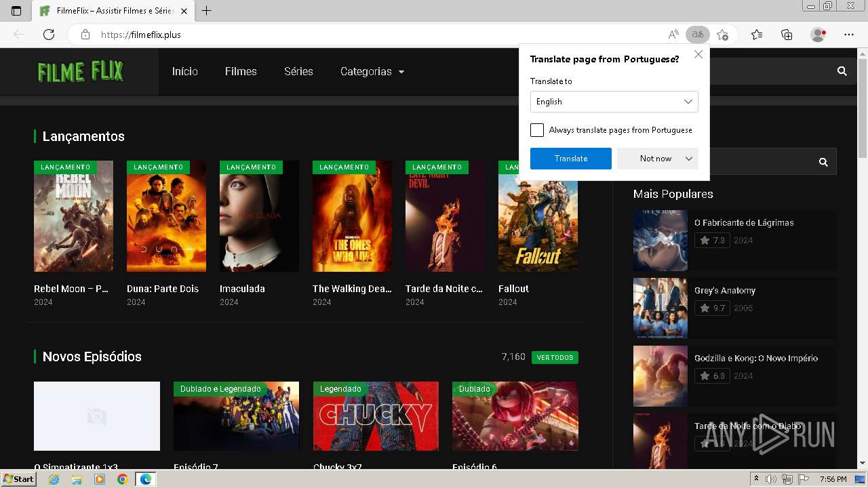Click the site header search magnifier icon

(842, 71)
